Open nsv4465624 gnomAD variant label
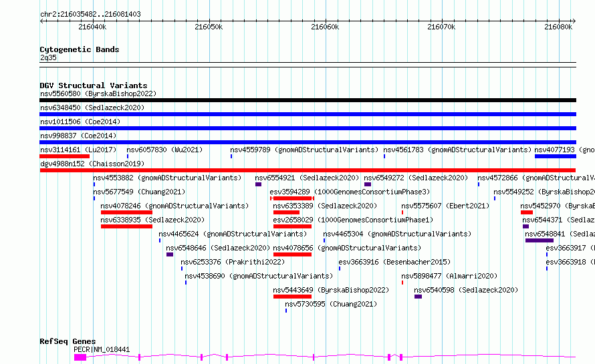This screenshot has height=364, width=595. coord(233,234)
